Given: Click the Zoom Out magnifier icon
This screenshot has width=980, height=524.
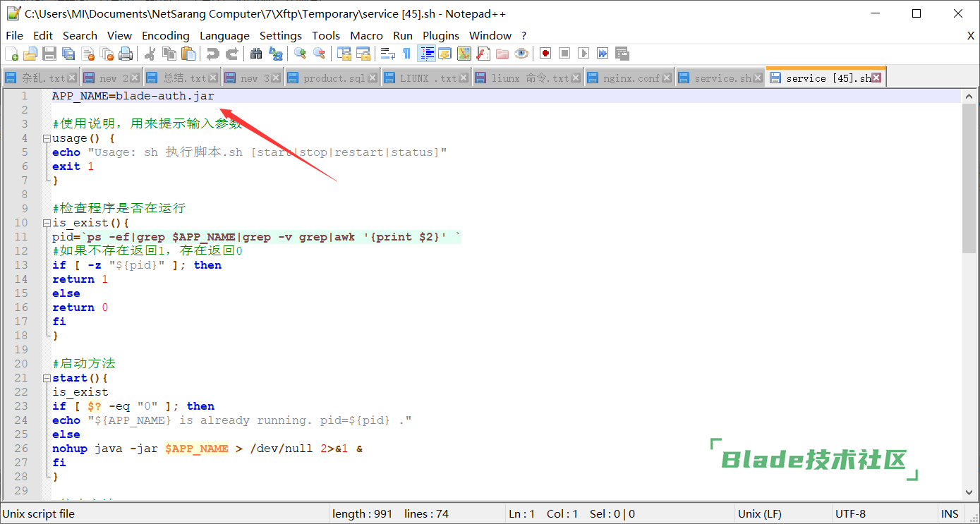Looking at the screenshot, I should coord(319,54).
